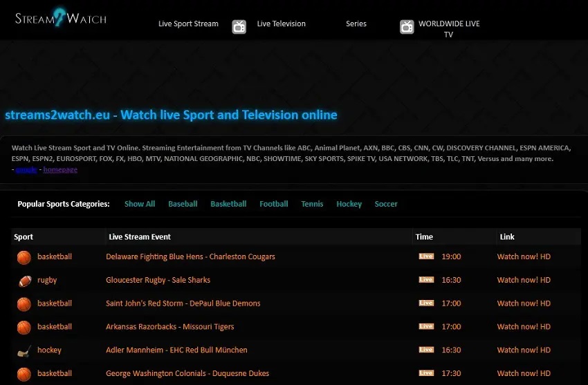The image size is (588, 385).
Task: Click 16:30 time in Gloucester Rugby row
Action: click(x=451, y=280)
